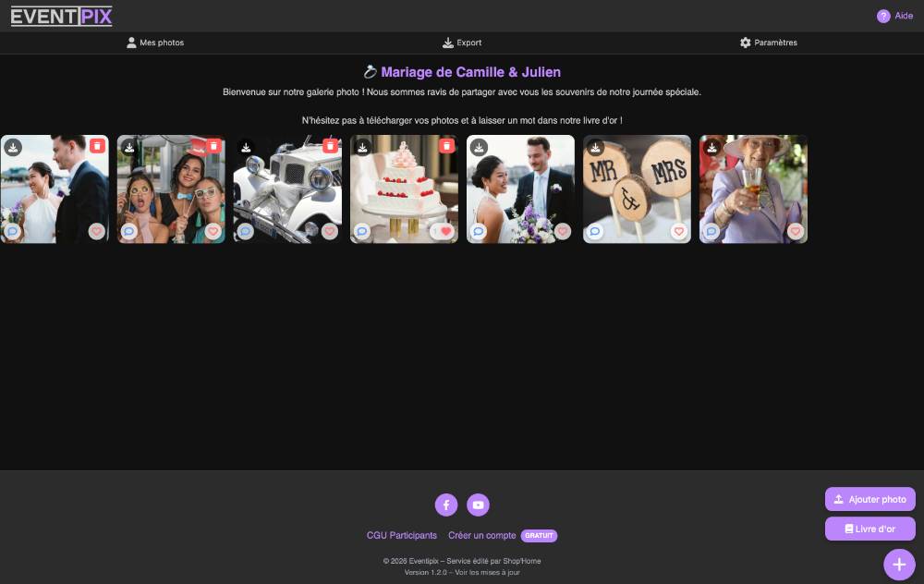Open comments on the Mr & Mrs photo

(x=595, y=232)
